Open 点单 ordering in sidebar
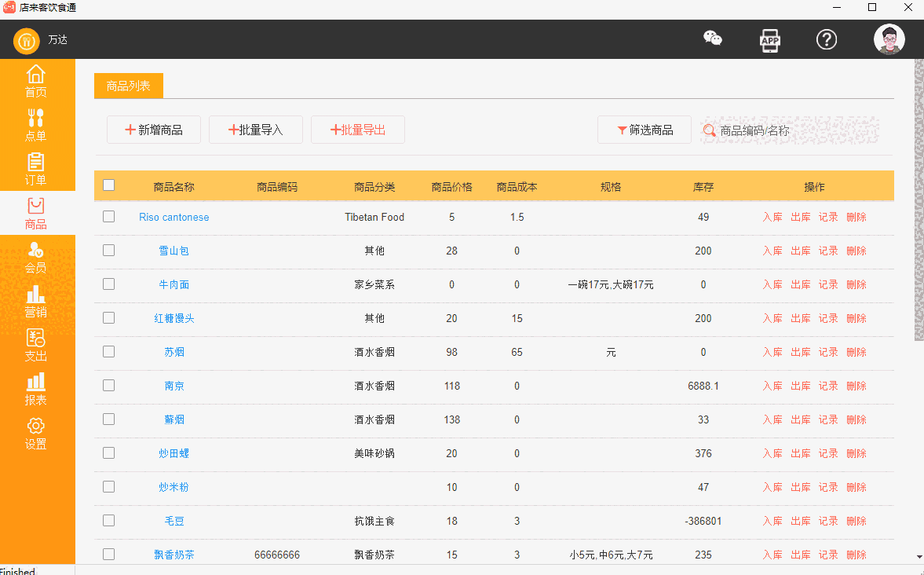This screenshot has width=924, height=575. pos(36,126)
